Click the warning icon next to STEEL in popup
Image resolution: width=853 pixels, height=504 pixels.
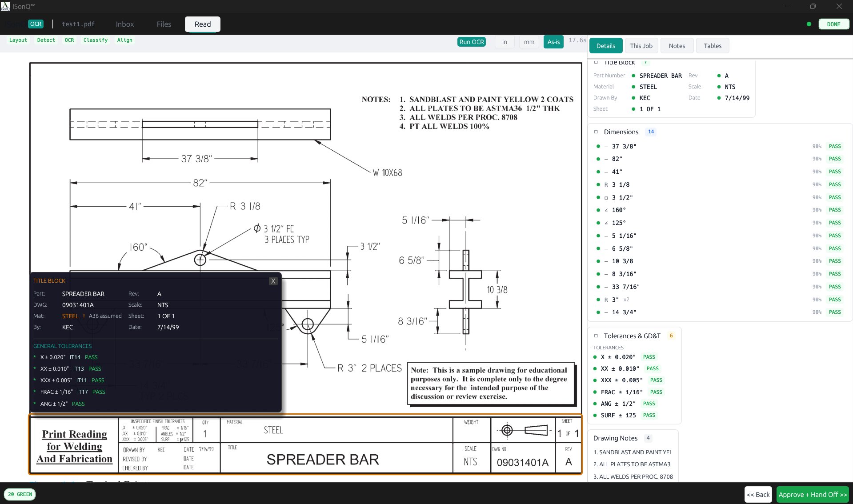[x=84, y=316]
